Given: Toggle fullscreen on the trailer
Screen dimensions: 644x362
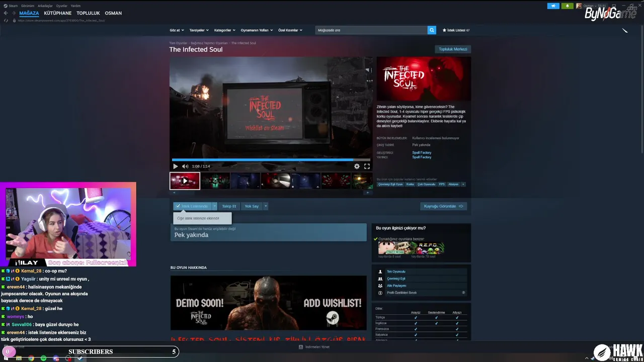Looking at the screenshot, I should (367, 166).
